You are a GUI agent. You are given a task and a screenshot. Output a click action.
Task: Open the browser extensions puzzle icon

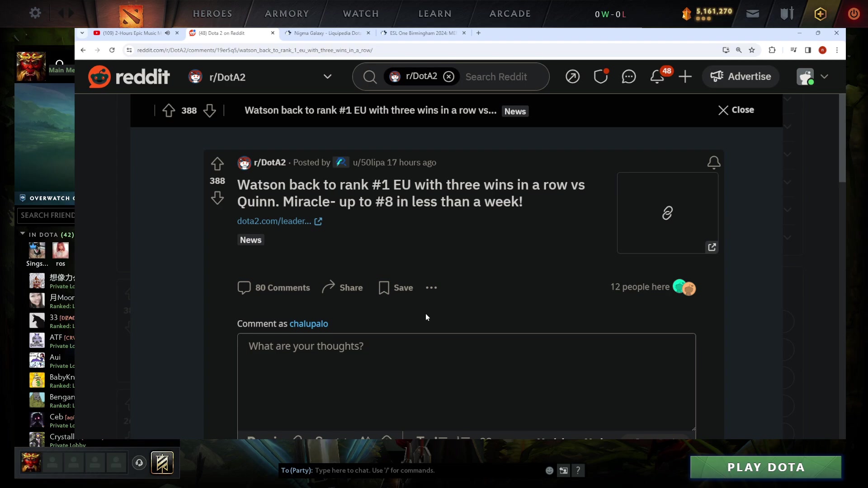coord(772,50)
